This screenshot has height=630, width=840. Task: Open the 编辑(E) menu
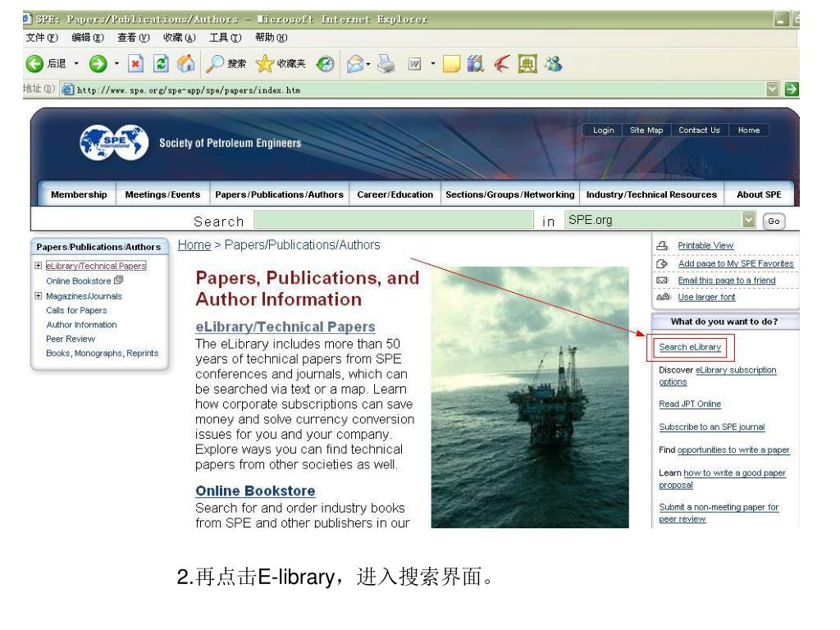tap(87, 38)
